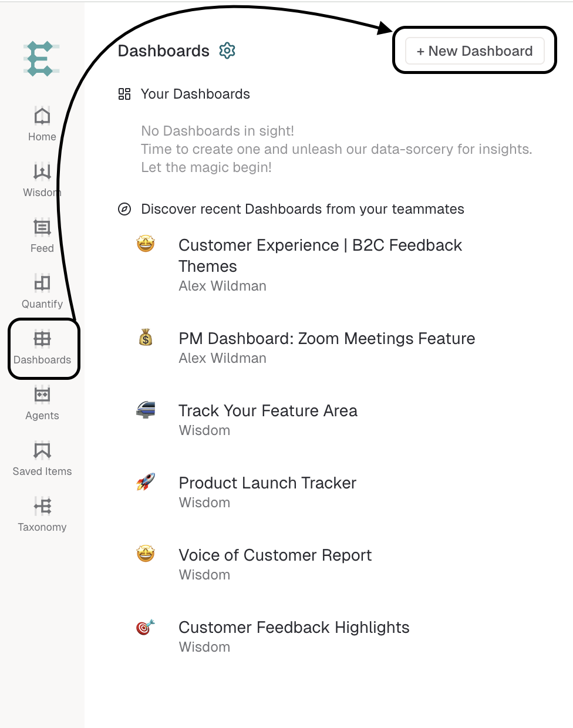
Task: Click the rocket emoji for Product Launch Tracker
Action: pyautogui.click(x=146, y=481)
